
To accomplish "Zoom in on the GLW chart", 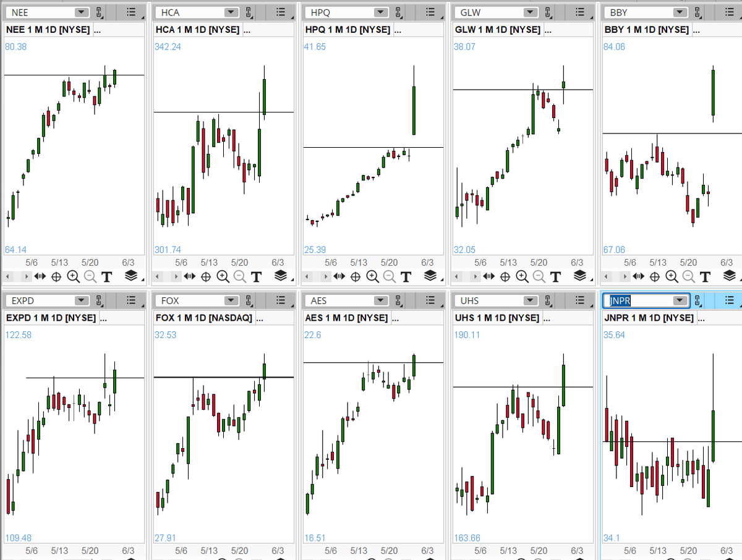I will (522, 276).
